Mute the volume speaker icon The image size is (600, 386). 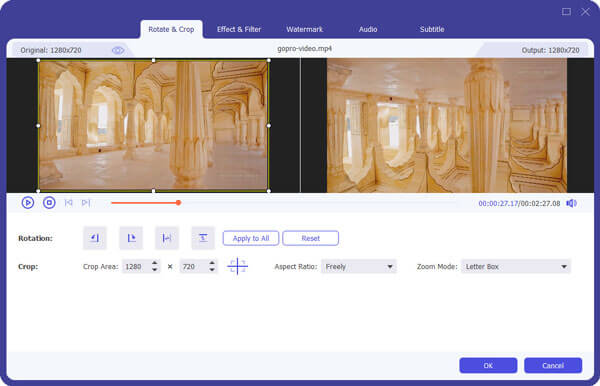click(x=571, y=203)
